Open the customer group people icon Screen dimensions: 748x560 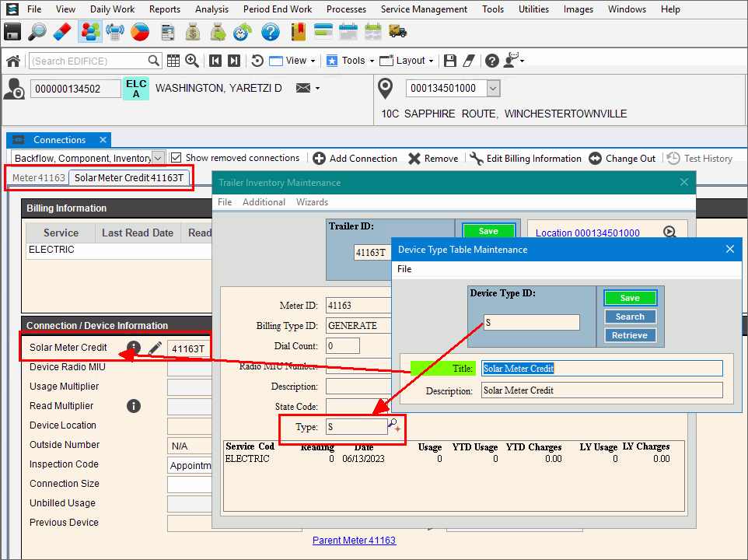click(89, 33)
